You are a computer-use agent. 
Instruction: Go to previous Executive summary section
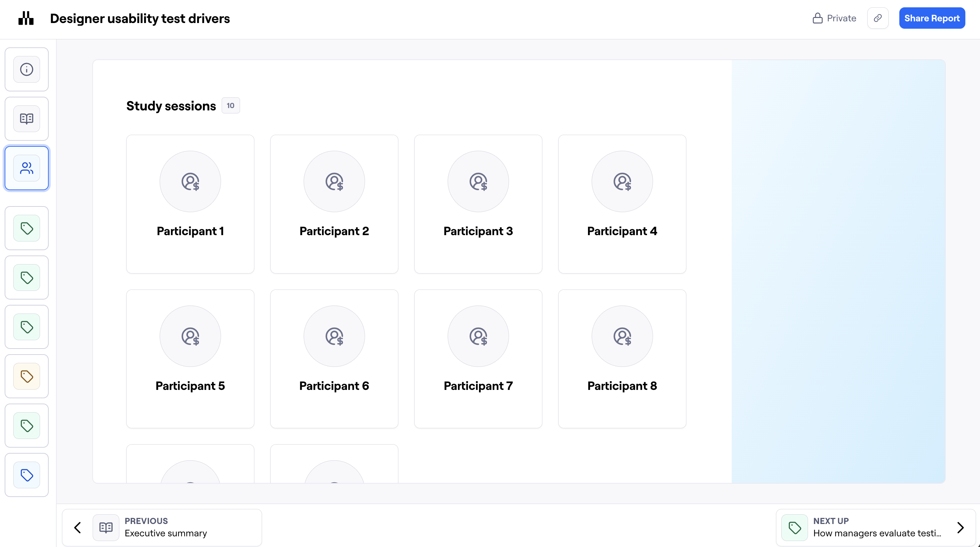click(x=165, y=527)
